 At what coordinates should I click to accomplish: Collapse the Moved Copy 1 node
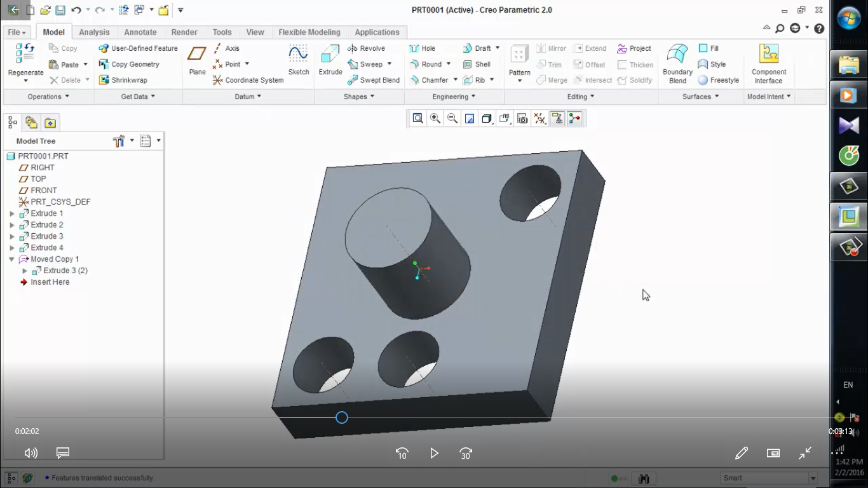12,259
